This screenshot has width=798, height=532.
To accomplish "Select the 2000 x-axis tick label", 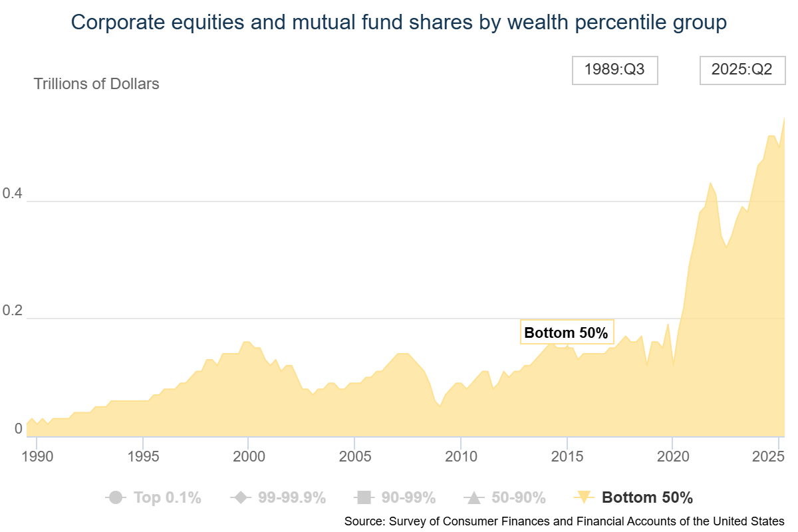I will pos(248,456).
